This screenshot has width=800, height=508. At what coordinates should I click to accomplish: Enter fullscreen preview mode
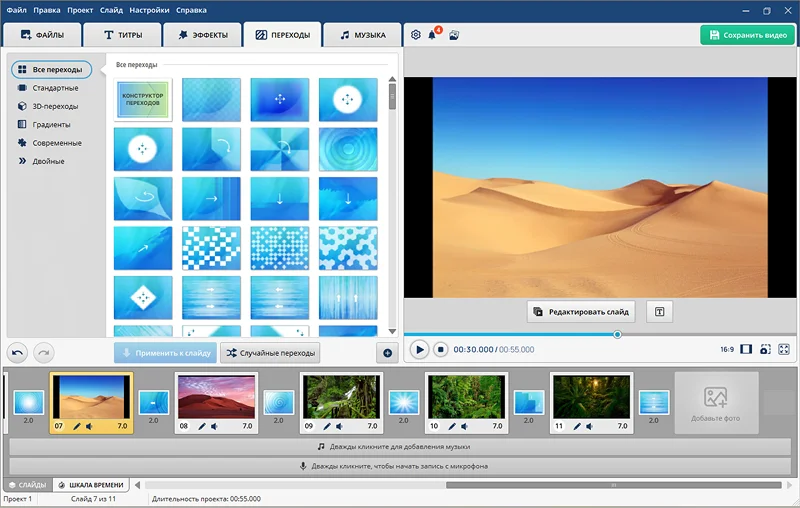(784, 349)
